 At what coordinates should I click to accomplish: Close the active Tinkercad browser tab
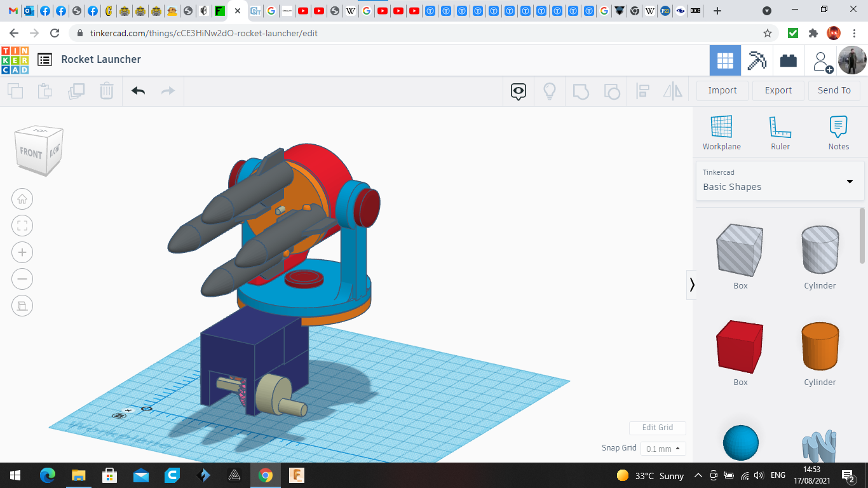[x=238, y=11]
